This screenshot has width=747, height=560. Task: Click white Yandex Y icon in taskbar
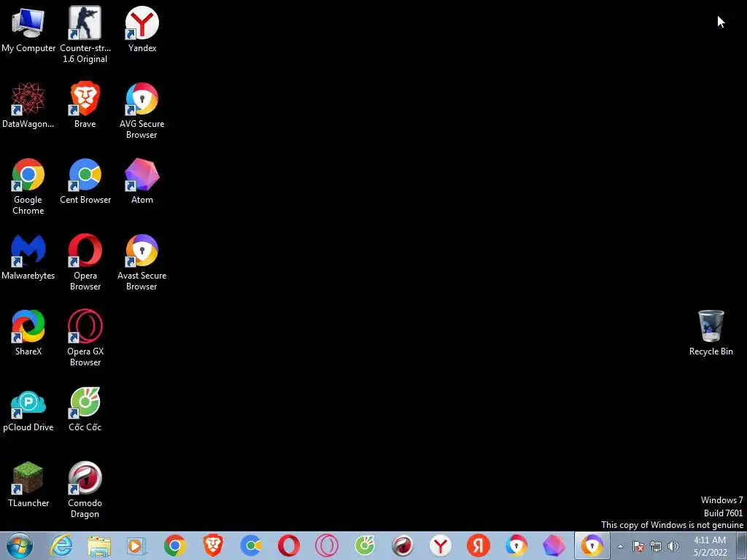[440, 545]
